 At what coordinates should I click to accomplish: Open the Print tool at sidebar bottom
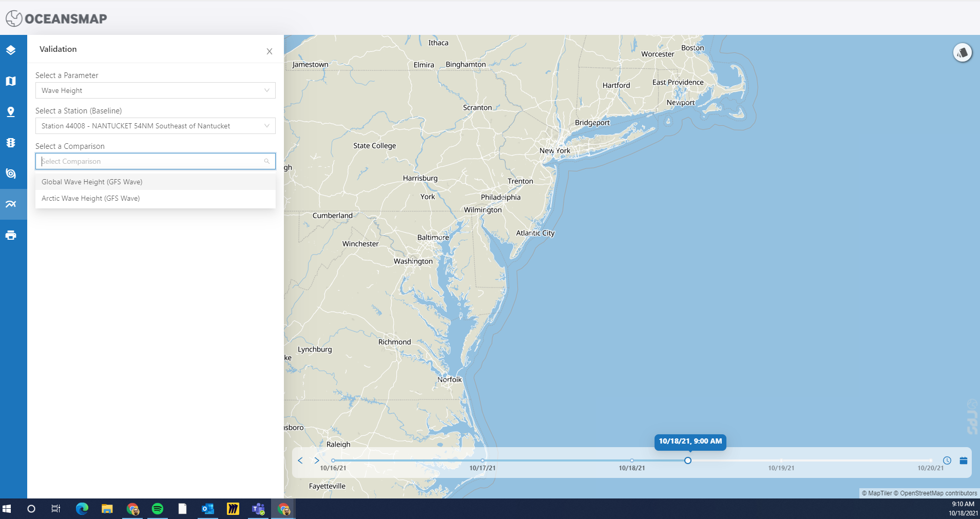11,235
